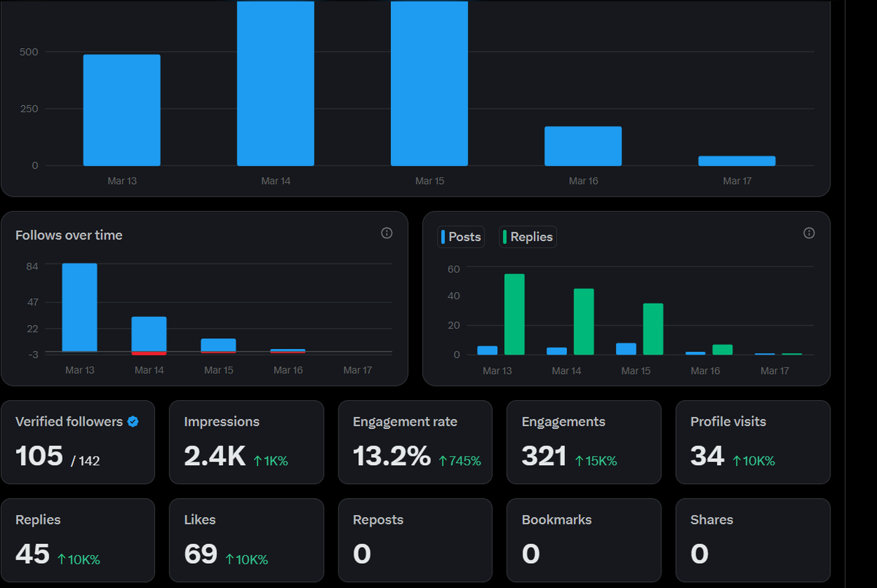Click the "13.2%" engagement rate value
This screenshot has width=877, height=588.
(392, 456)
